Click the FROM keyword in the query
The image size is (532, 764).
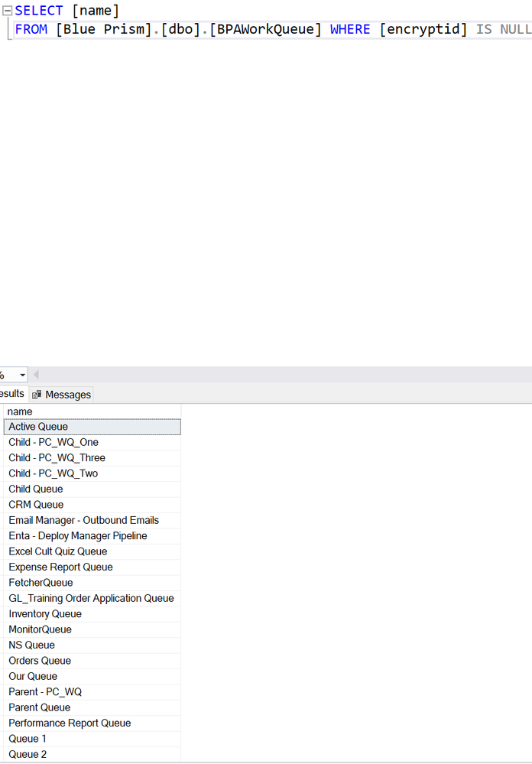point(31,29)
